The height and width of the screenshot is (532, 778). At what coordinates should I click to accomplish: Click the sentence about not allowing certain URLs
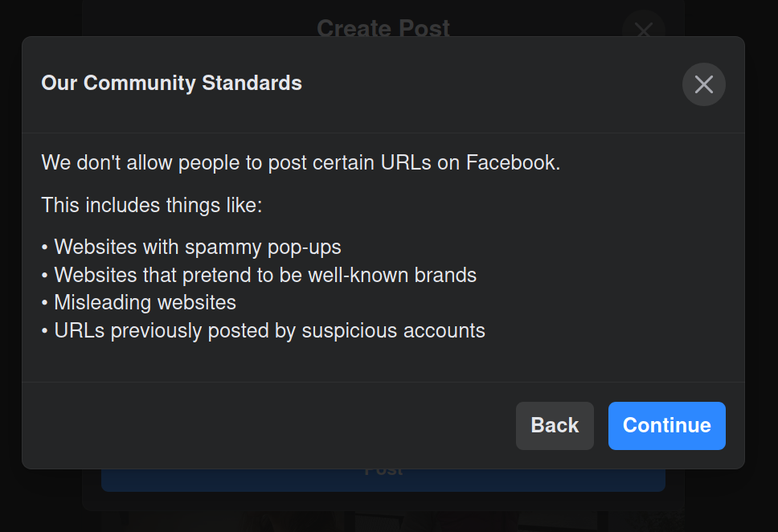301,163
